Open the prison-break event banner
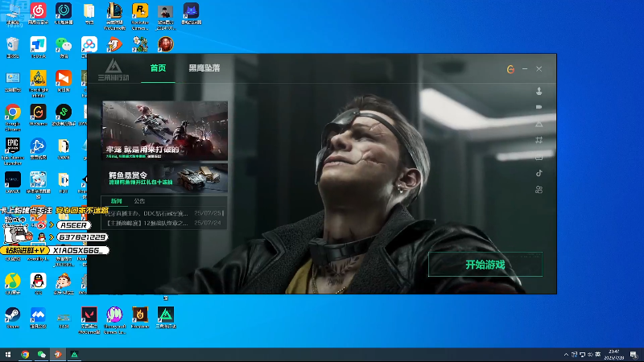 click(x=165, y=130)
